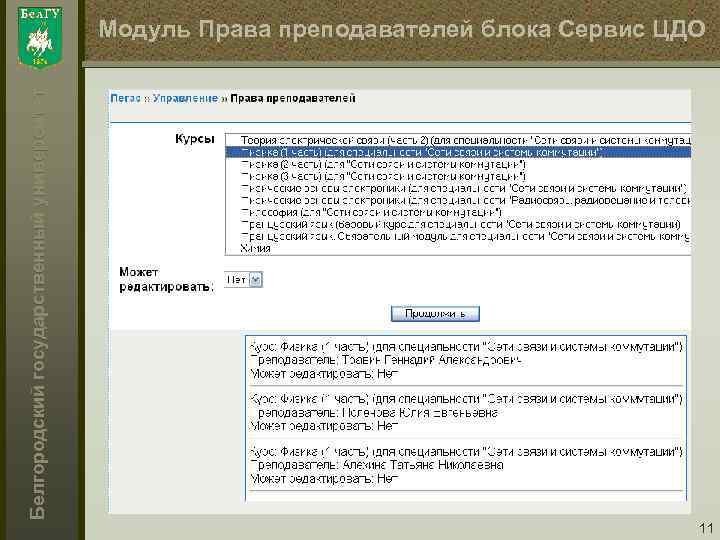Select Физические основы электроники for Сети связи
The width and height of the screenshot is (720, 540).
[x=458, y=188]
